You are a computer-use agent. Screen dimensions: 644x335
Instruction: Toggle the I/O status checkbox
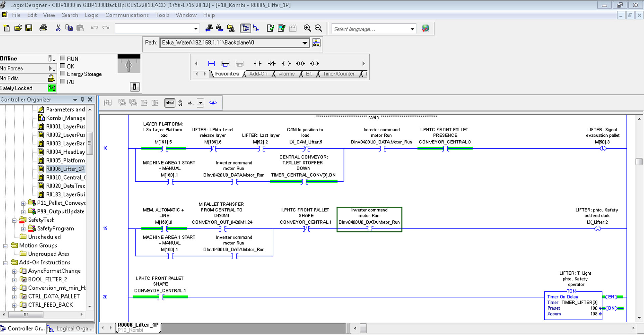click(x=62, y=81)
